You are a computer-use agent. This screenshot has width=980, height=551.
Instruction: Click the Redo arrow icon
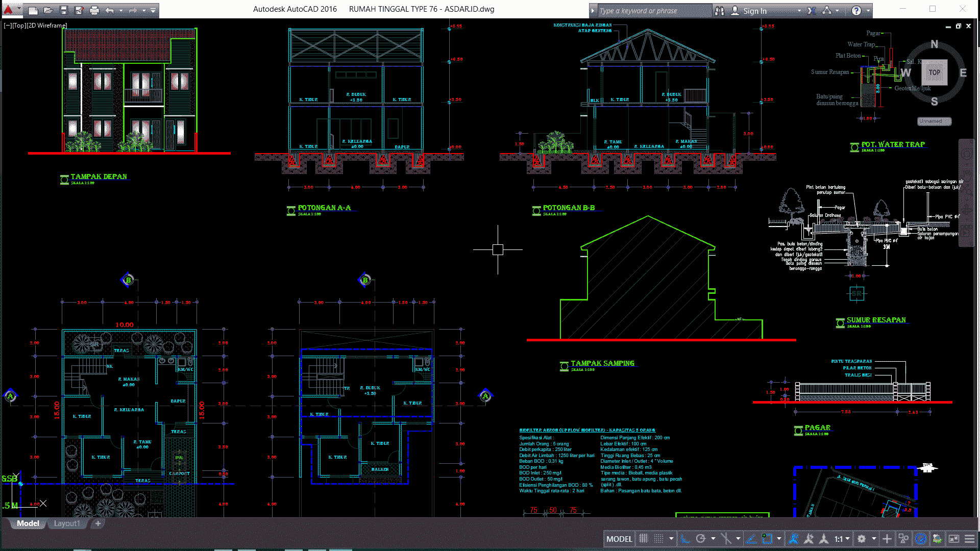coord(133,10)
